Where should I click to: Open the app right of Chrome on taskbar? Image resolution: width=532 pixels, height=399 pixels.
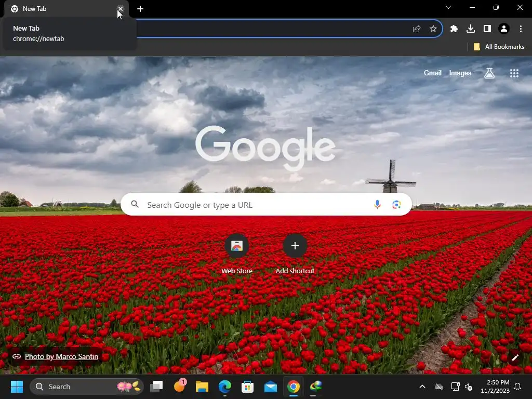click(x=316, y=387)
